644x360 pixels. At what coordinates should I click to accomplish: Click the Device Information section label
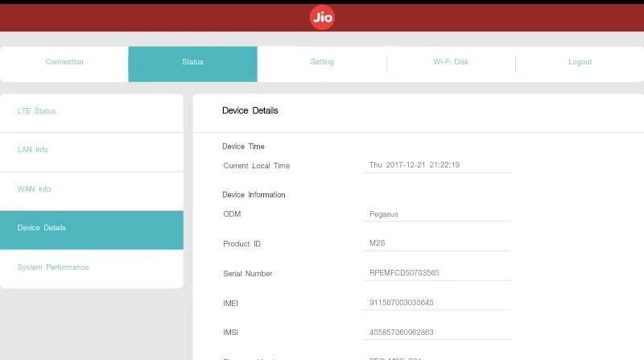254,195
